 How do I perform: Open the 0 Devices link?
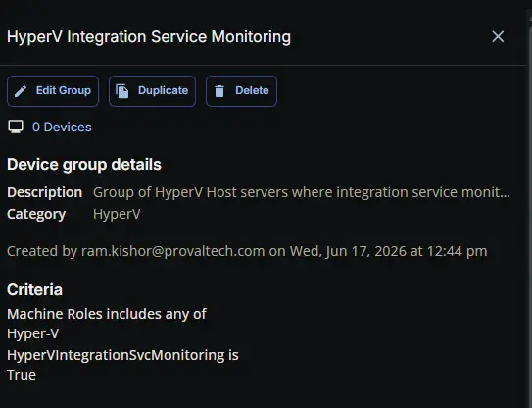[62, 127]
